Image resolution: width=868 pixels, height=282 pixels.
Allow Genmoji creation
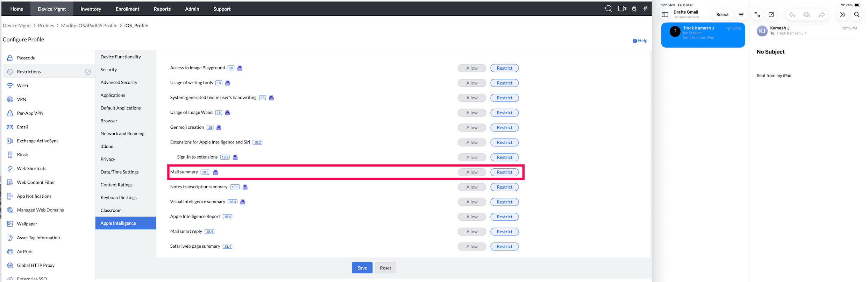pyautogui.click(x=472, y=128)
